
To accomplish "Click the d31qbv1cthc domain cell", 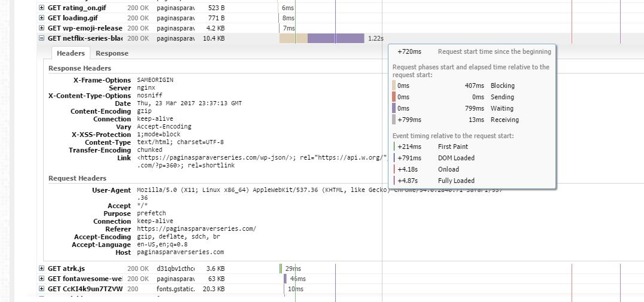I will (x=176, y=269).
